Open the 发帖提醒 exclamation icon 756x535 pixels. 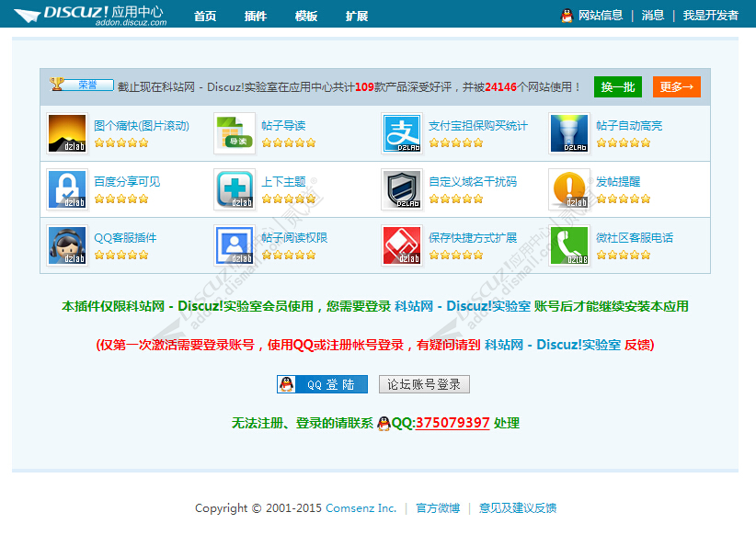point(569,189)
